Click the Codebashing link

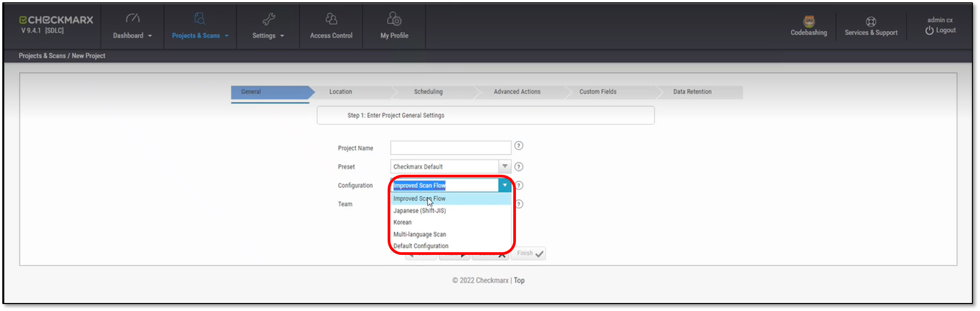(x=809, y=33)
